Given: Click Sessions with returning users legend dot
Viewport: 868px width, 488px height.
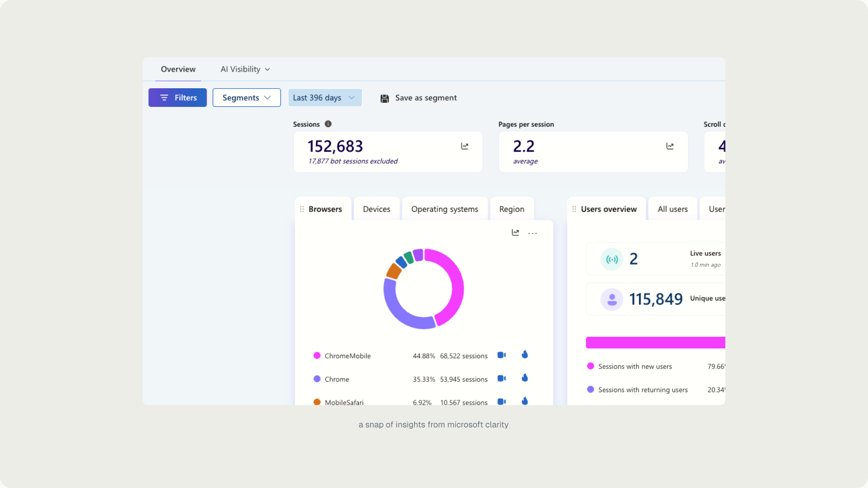Looking at the screenshot, I should pos(591,389).
